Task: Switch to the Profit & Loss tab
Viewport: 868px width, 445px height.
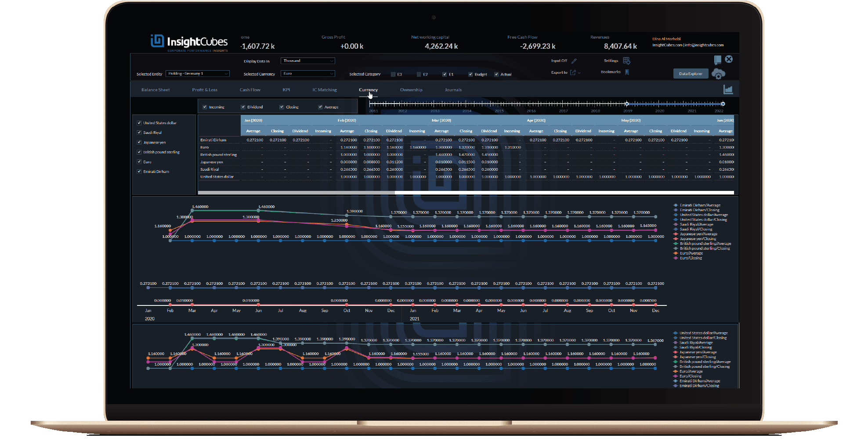Action: pos(205,90)
